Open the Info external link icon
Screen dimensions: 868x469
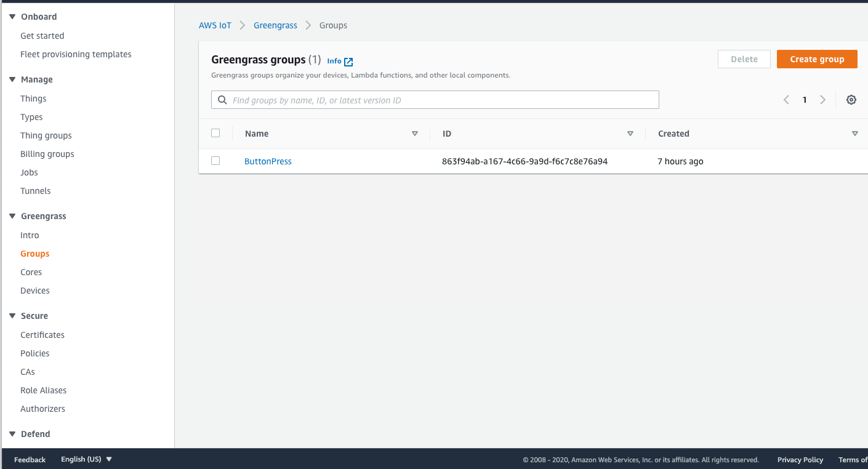point(349,61)
